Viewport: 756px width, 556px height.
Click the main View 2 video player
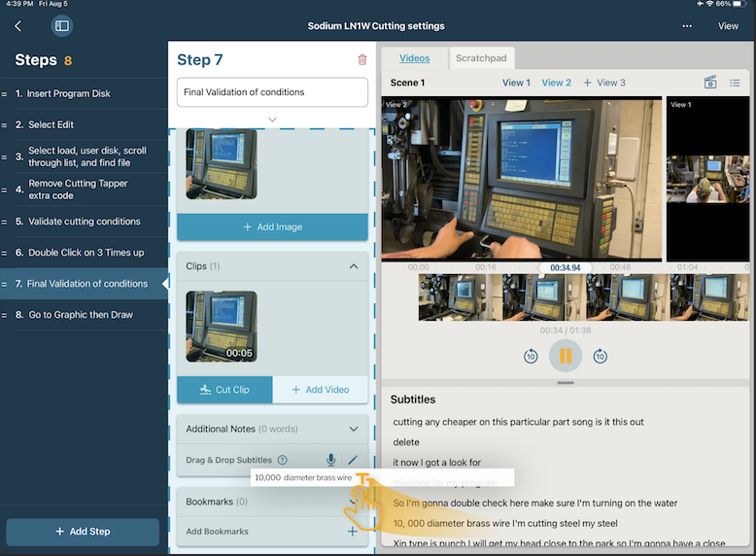point(522,179)
